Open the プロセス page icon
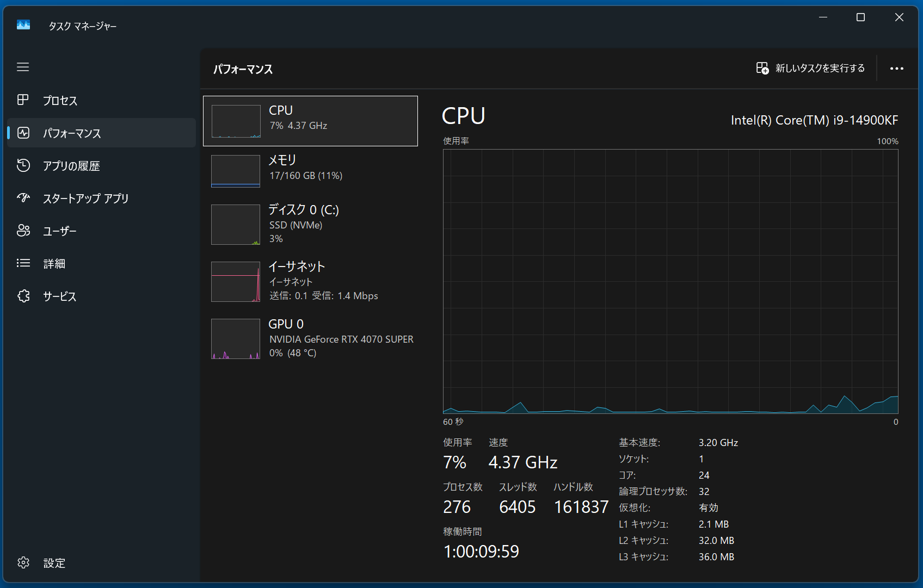Image resolution: width=923 pixels, height=588 pixels. [x=23, y=100]
